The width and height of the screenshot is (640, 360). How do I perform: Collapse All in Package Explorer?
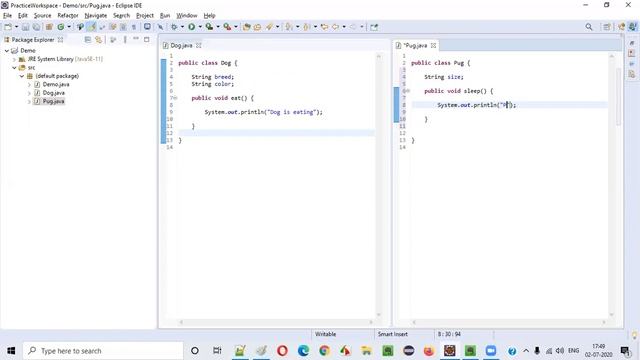click(88, 40)
